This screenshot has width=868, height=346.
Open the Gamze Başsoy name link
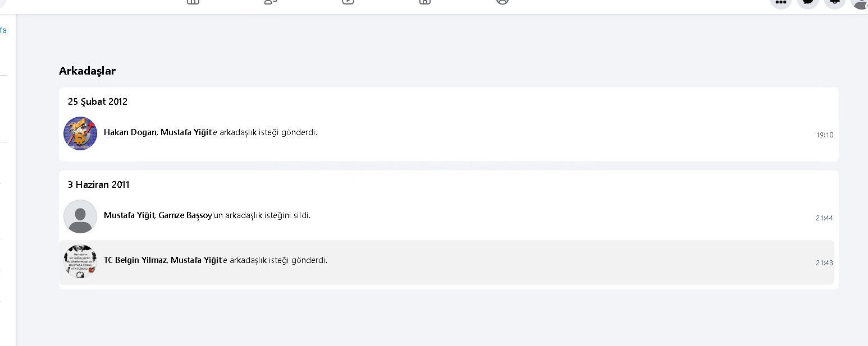click(182, 215)
